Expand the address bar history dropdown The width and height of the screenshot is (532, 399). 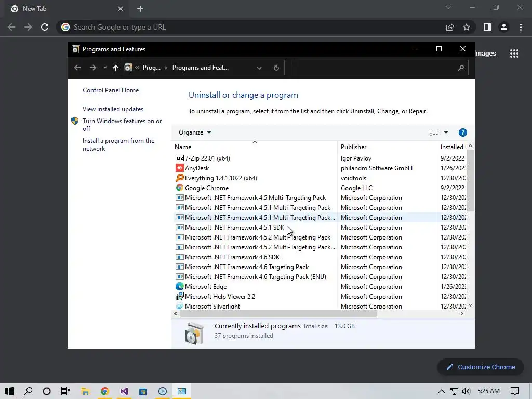point(259,68)
